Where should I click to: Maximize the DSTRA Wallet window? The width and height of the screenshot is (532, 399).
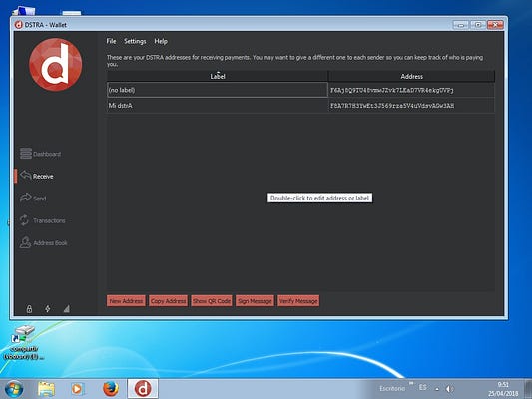tap(478, 25)
